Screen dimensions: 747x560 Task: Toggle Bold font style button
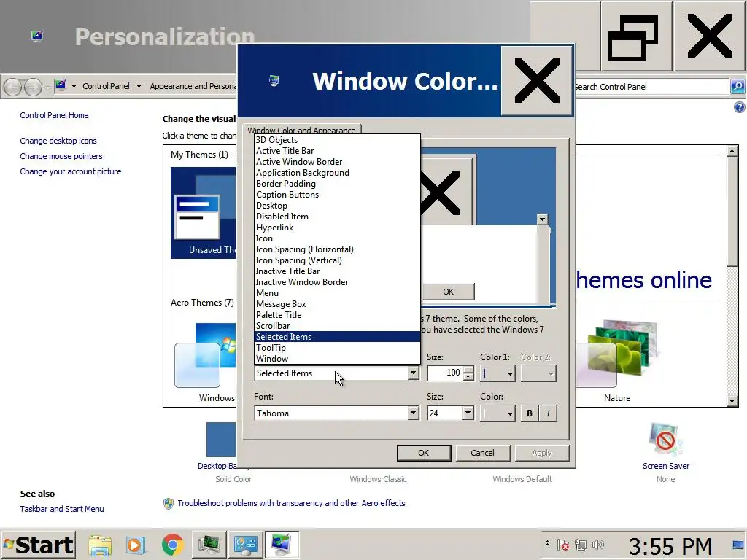point(530,413)
